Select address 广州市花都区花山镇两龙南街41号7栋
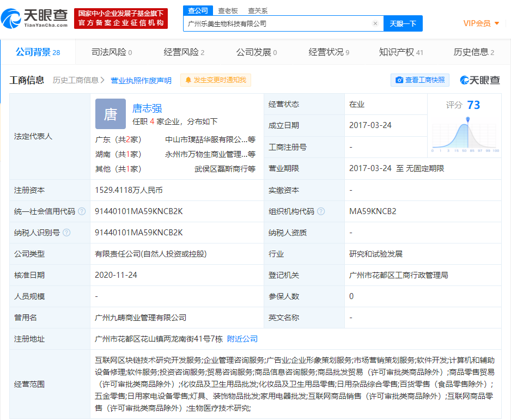This screenshot has height=420, width=511. tap(159, 339)
